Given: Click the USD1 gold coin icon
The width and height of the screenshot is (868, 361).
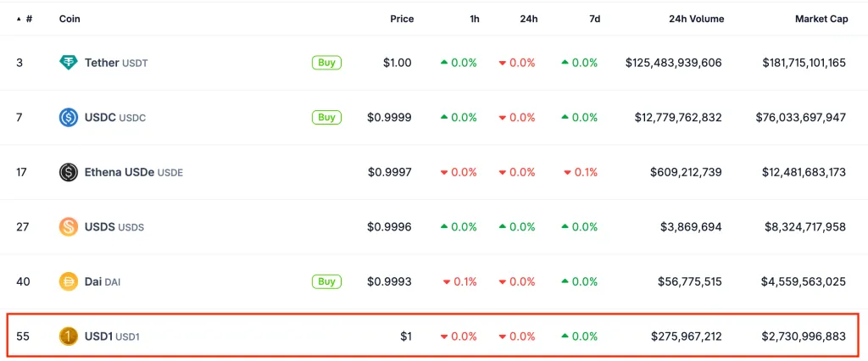Looking at the screenshot, I should 69,336.
